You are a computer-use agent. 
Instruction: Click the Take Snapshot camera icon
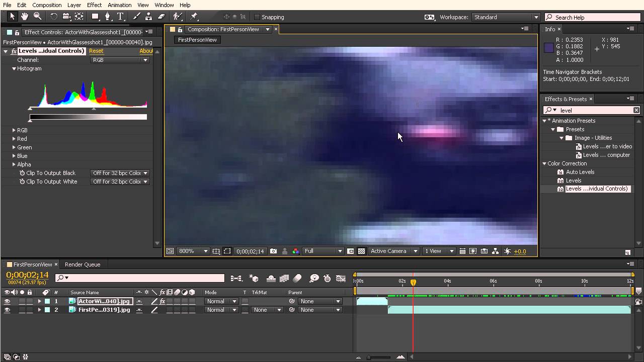273,251
